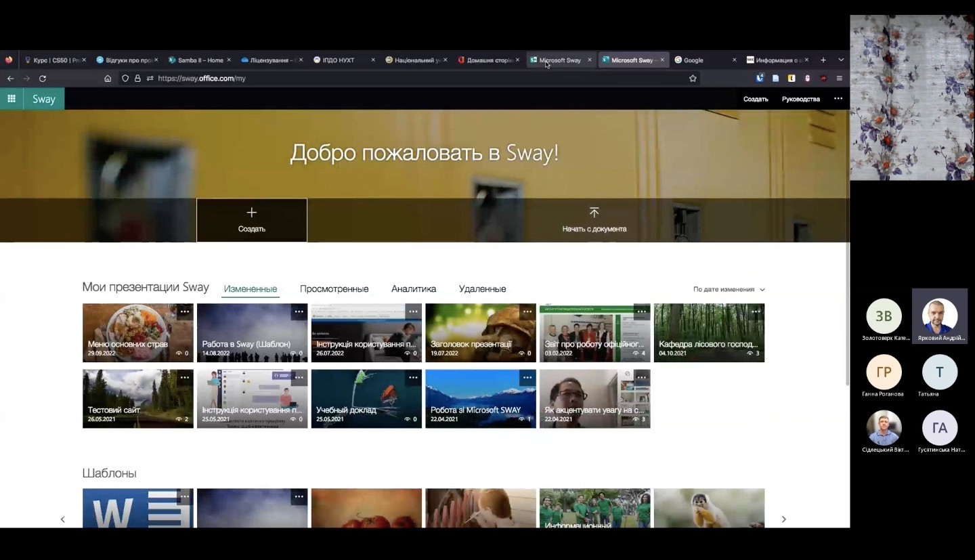This screenshot has width=975, height=560.
Task: Go back with the browser back arrow
Action: pos(10,79)
